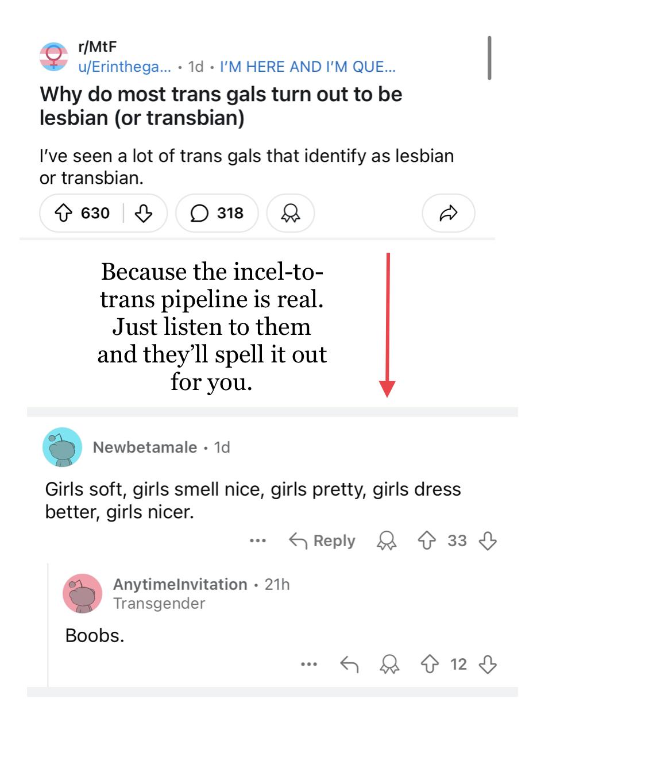Open AnytimeInvitation's profile name
Image resolution: width=672 pixels, height=784 pixels.
point(180,584)
